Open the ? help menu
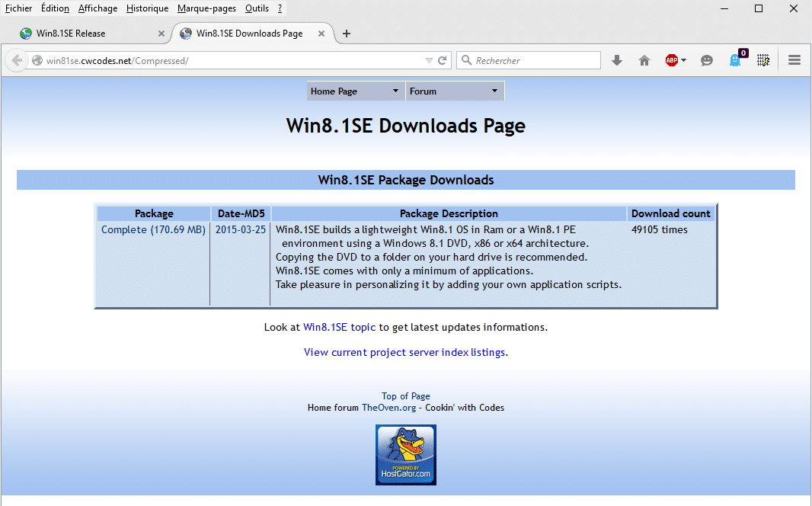This screenshot has width=812, height=506. [280, 8]
